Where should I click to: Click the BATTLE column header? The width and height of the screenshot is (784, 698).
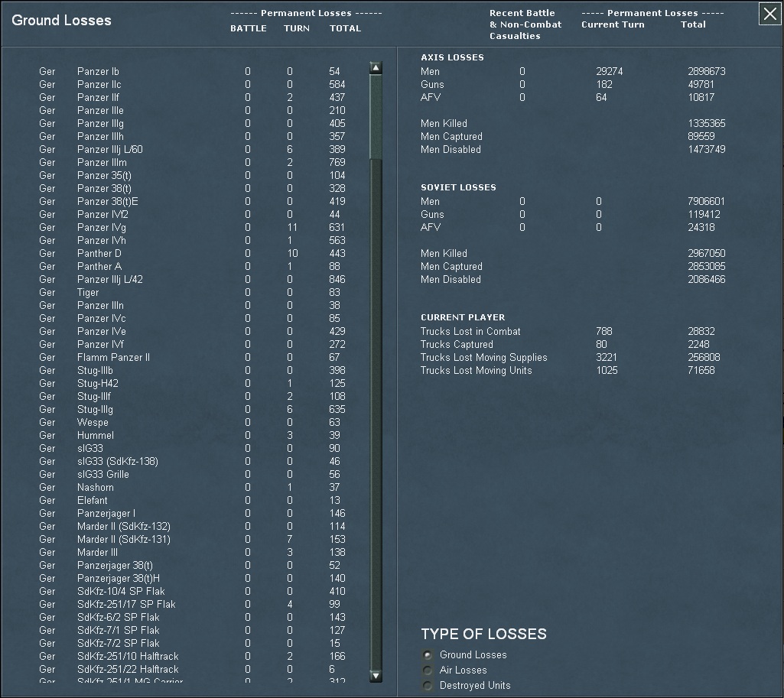[249, 28]
